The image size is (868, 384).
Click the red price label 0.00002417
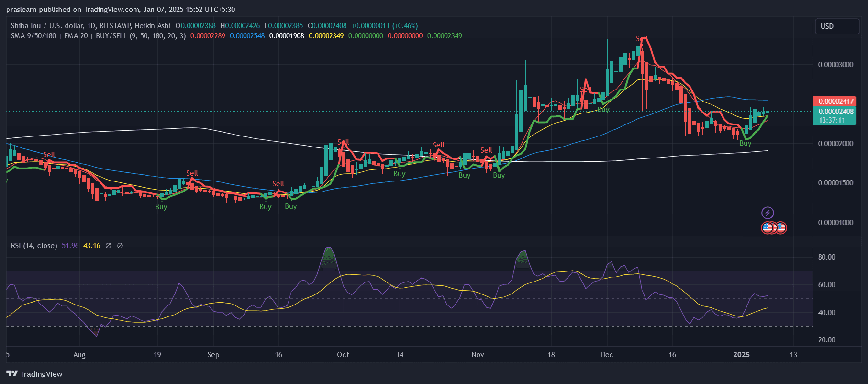(x=835, y=102)
